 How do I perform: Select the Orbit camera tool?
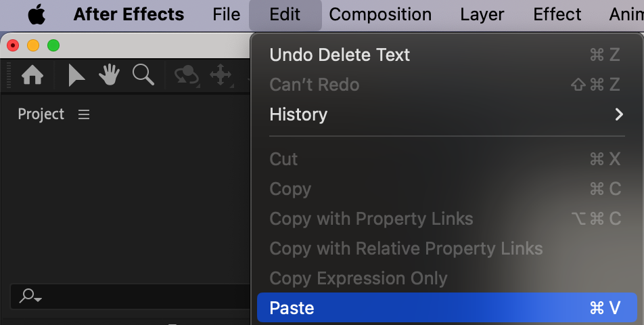(x=187, y=75)
